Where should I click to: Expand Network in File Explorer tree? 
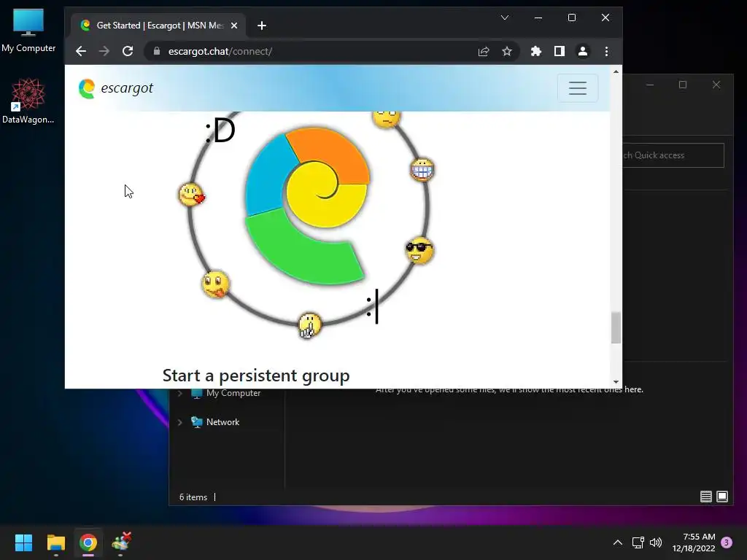tap(180, 422)
